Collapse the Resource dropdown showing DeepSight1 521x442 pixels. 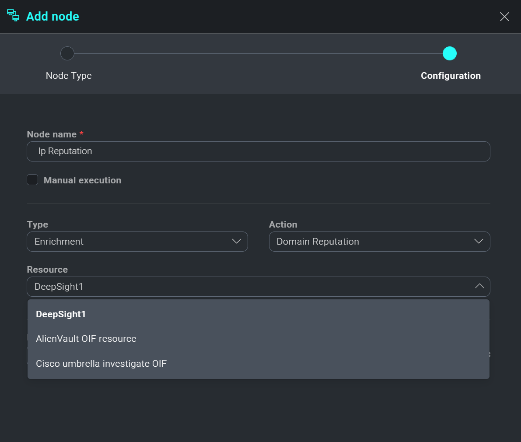[x=258, y=286]
